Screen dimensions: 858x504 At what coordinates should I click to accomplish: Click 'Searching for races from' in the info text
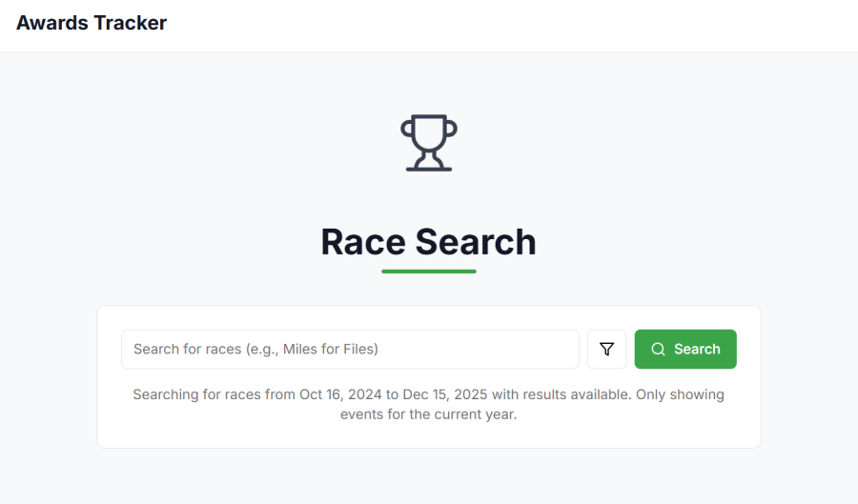tap(214, 394)
